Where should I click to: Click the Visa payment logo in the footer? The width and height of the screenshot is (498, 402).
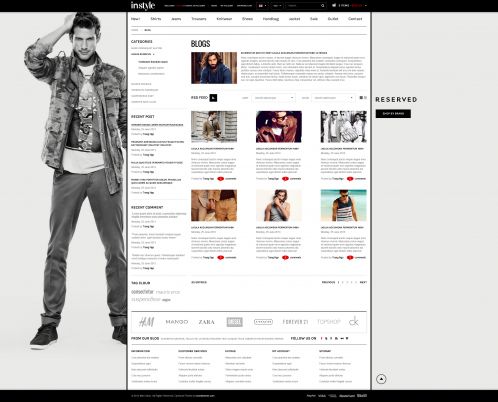(x=322, y=396)
